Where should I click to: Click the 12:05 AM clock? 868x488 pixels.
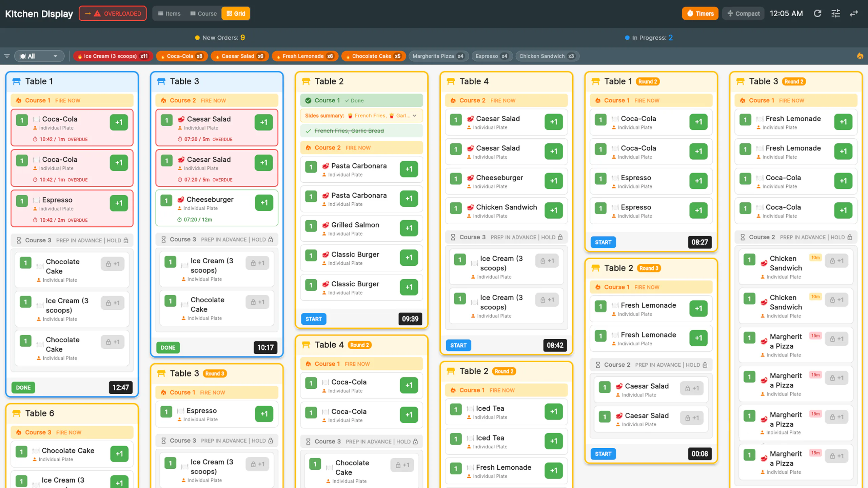(786, 14)
